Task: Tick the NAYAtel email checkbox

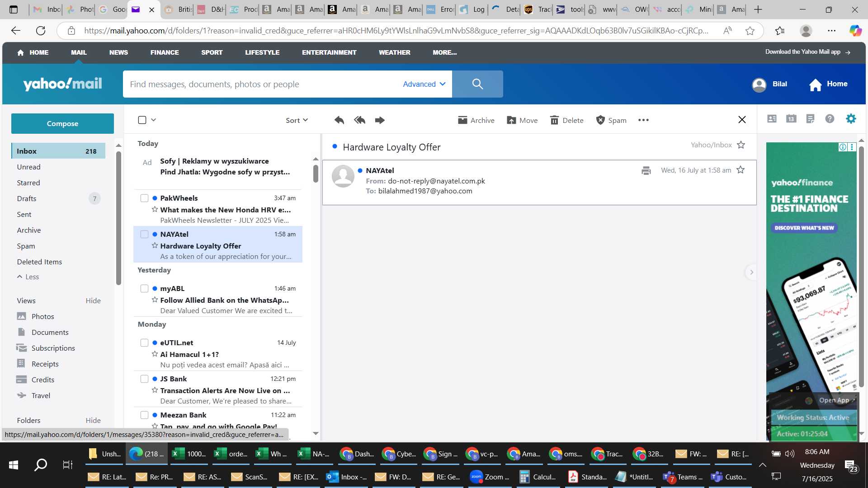Action: pyautogui.click(x=144, y=234)
